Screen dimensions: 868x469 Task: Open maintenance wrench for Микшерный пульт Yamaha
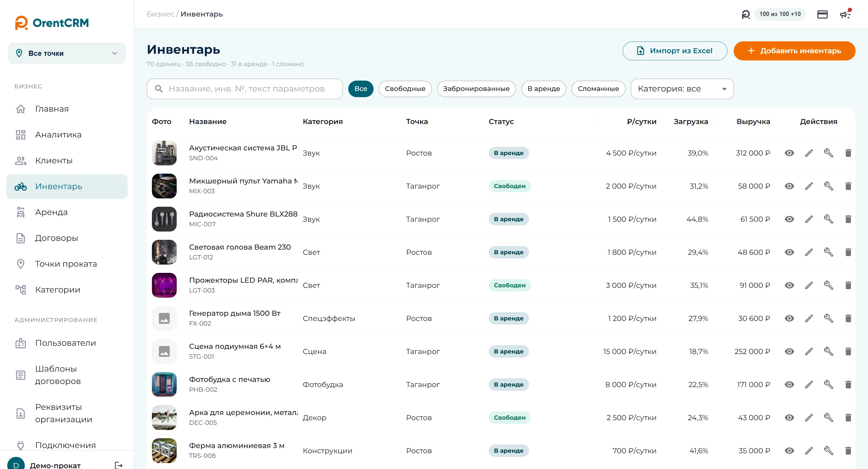tap(828, 186)
